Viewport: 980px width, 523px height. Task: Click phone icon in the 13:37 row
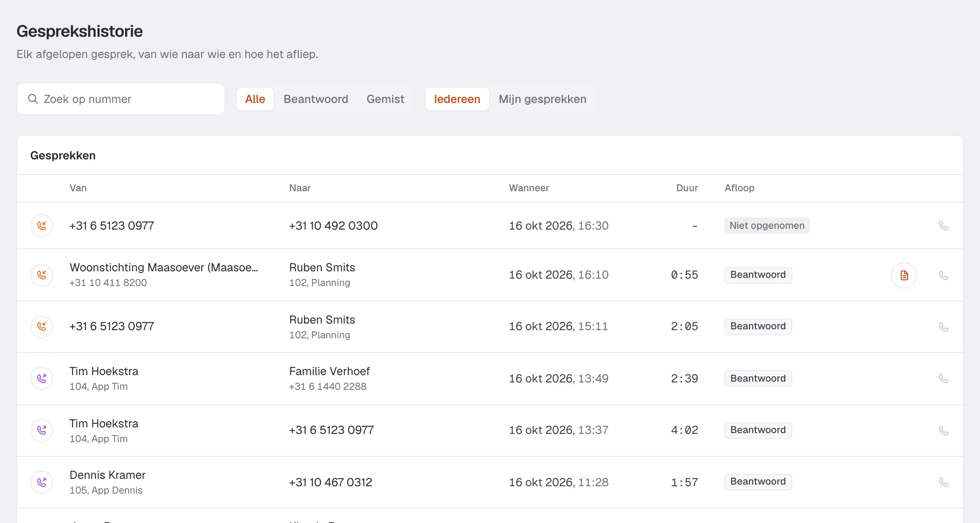pos(943,431)
